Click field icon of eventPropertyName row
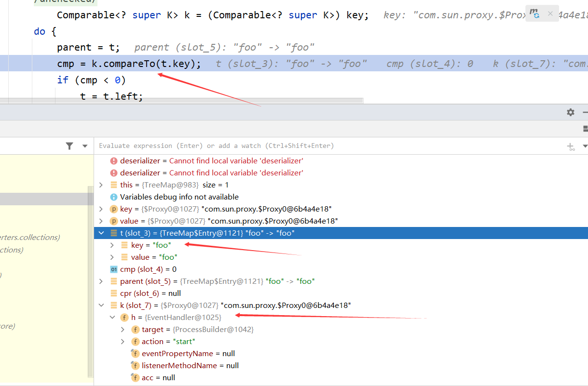 (136, 353)
